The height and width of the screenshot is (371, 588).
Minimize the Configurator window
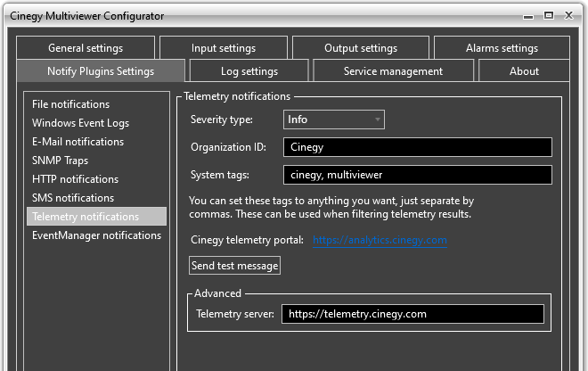[x=528, y=16]
